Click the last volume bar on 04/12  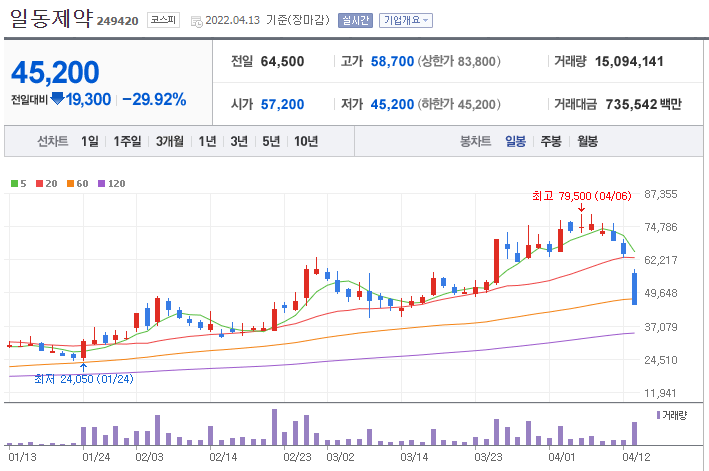(x=634, y=433)
